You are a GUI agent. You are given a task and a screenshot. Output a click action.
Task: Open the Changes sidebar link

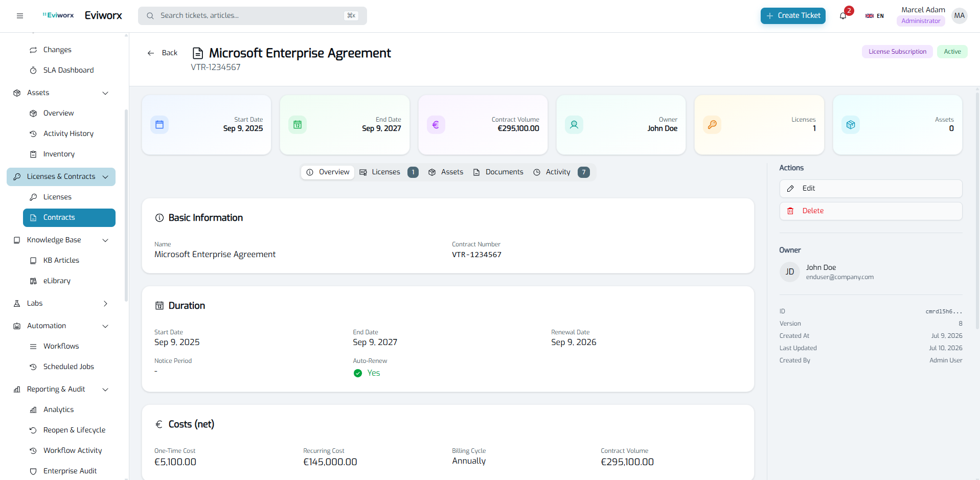pyautogui.click(x=69, y=50)
